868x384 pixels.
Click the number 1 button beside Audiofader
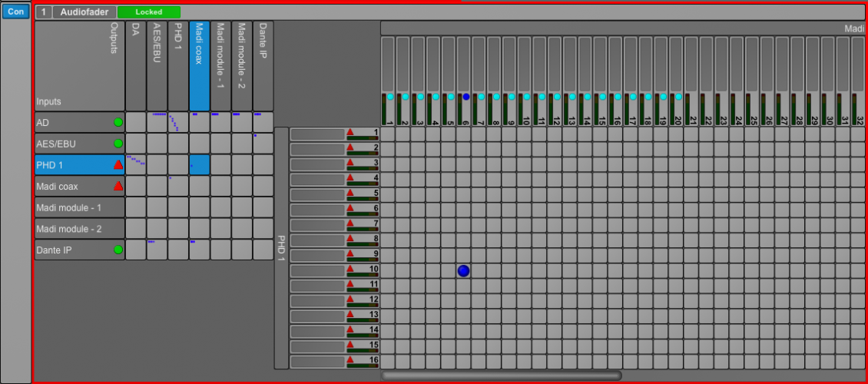coord(43,12)
